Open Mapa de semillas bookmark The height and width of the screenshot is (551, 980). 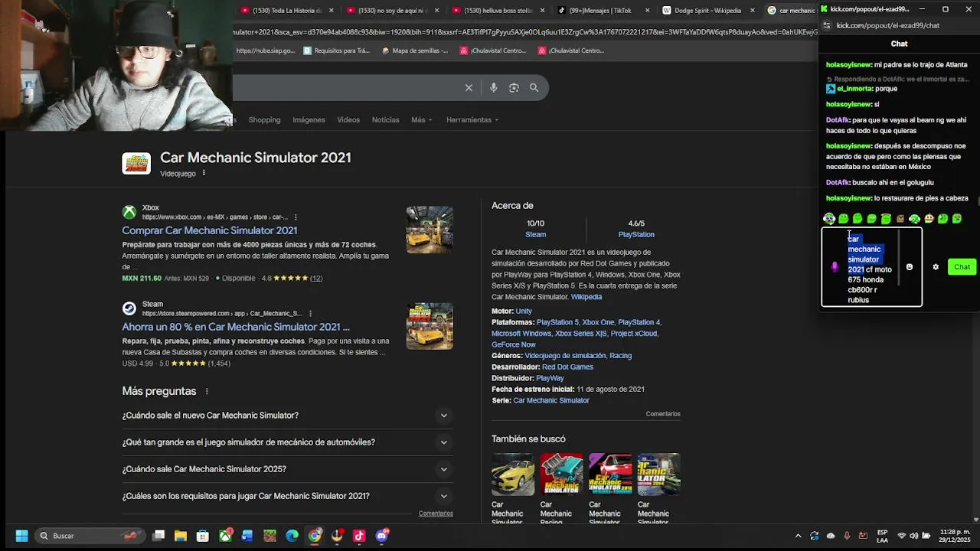point(414,51)
